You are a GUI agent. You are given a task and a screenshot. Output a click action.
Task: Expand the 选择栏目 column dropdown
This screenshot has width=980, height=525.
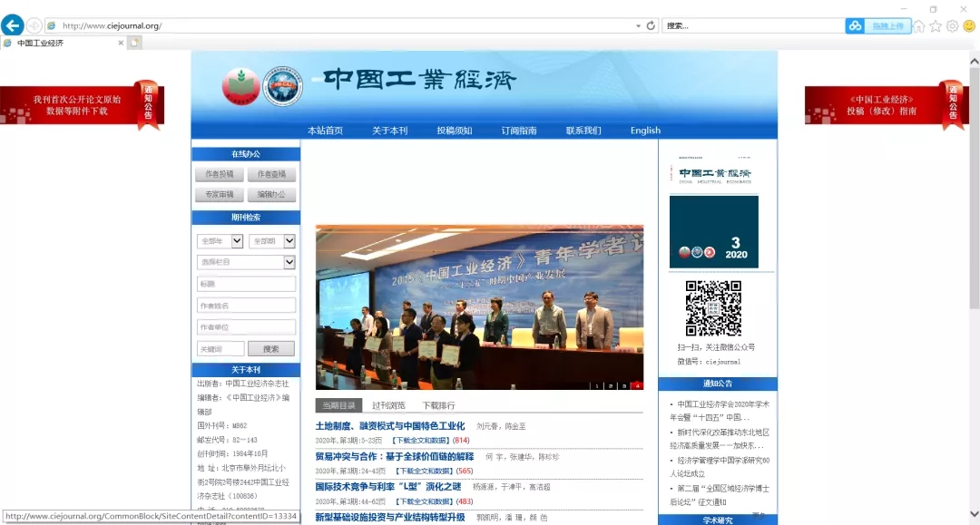[x=289, y=262]
